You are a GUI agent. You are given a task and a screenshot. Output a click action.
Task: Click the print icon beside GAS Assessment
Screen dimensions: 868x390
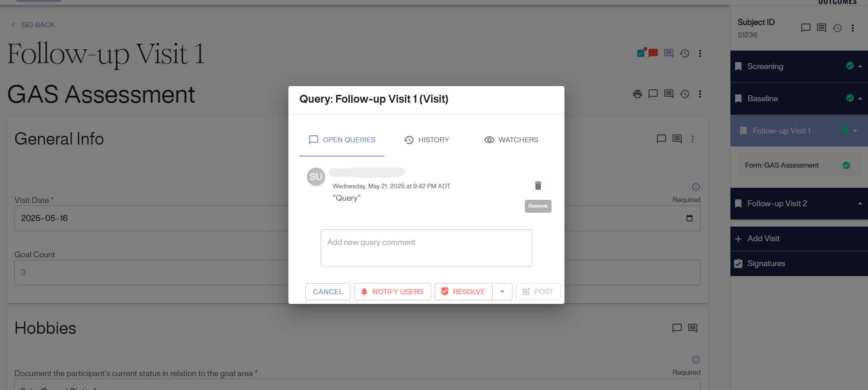pyautogui.click(x=637, y=94)
